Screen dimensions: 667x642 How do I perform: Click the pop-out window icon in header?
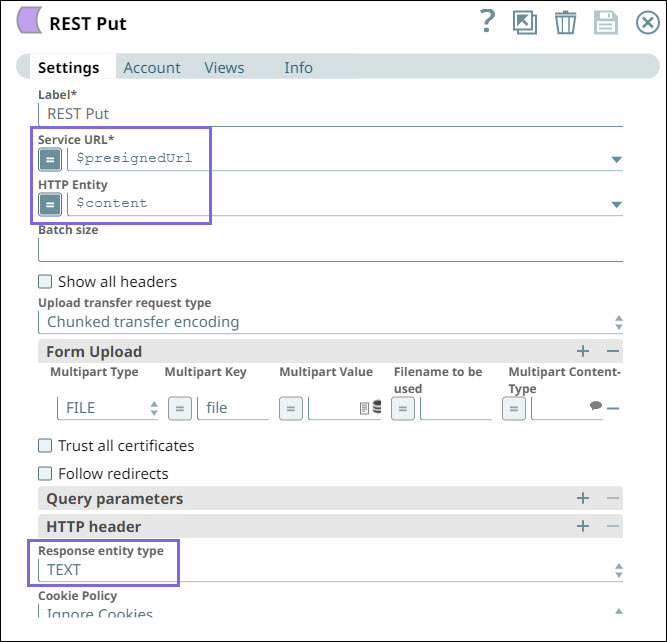524,23
